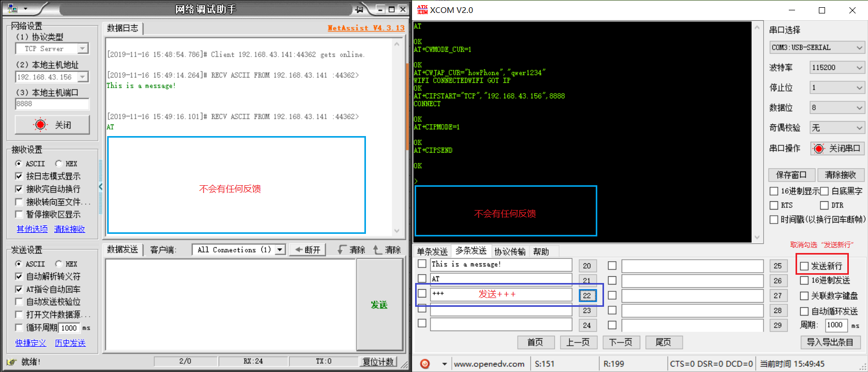Enable 16进制显示 checkbox in XCOM
The height and width of the screenshot is (372, 868).
[x=774, y=191]
